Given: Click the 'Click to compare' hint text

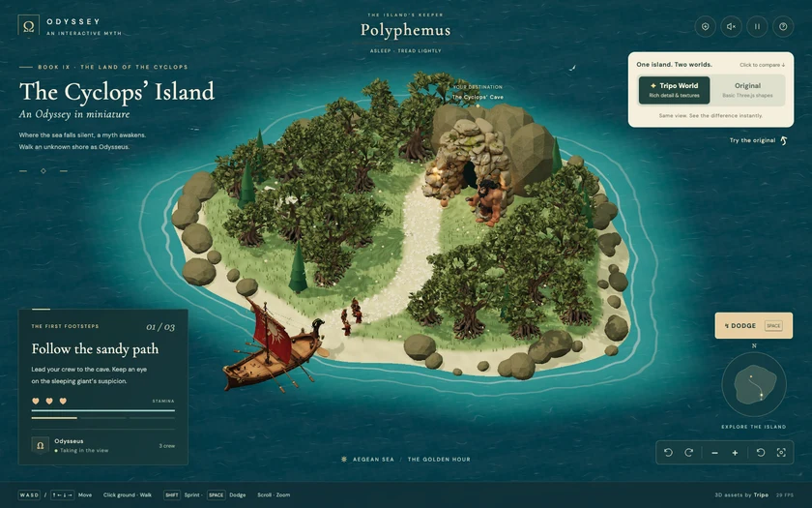Looking at the screenshot, I should tap(762, 65).
